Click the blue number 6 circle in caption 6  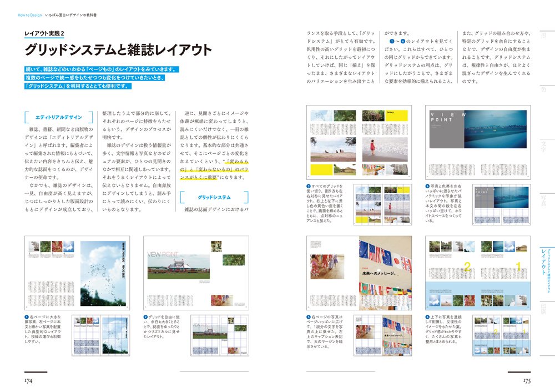[427, 317]
